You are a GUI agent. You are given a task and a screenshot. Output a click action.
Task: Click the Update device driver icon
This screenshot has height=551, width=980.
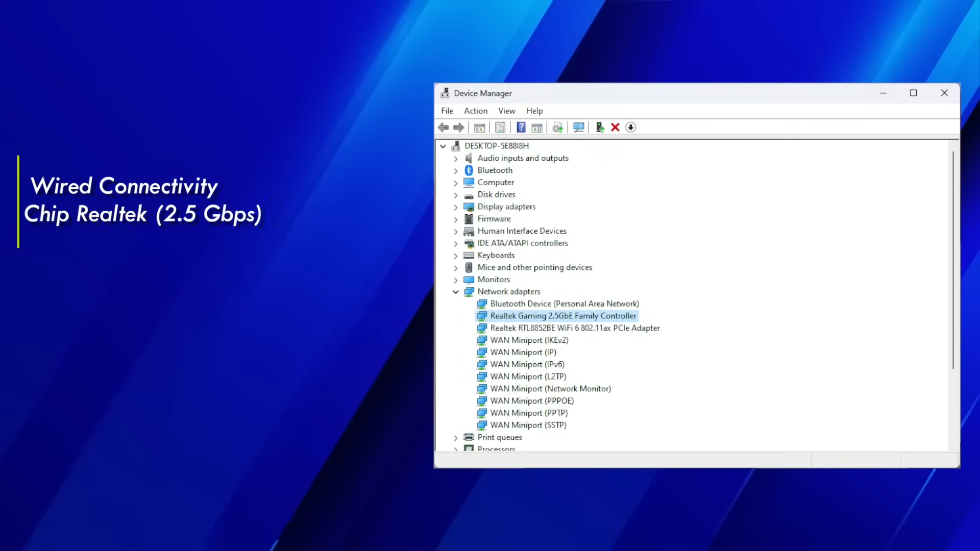coord(600,128)
